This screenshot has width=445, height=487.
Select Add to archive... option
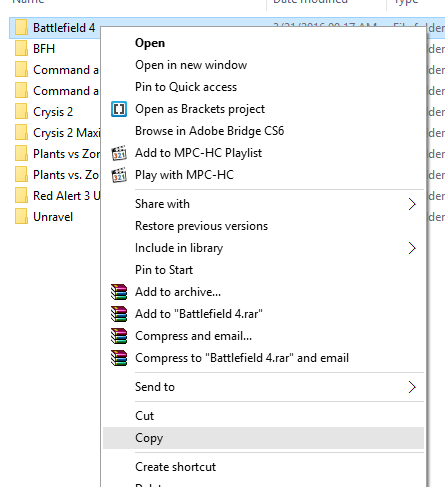[x=263, y=292]
